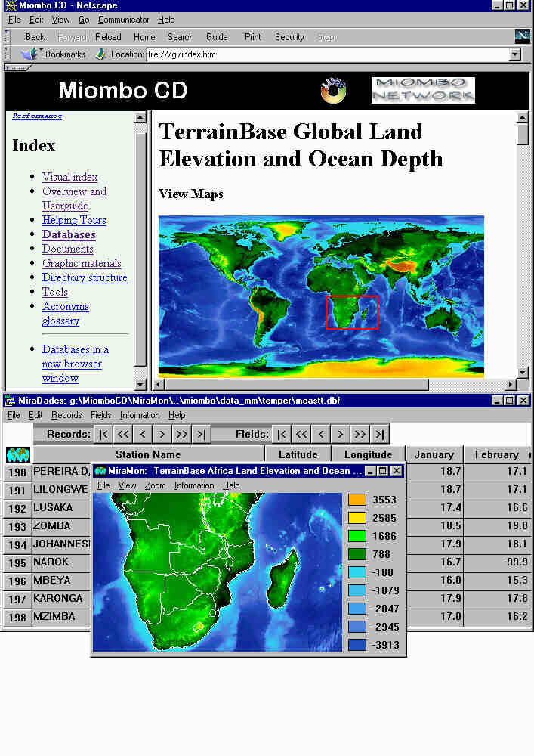Click the page proxy icon beside Location
The height and width of the screenshot is (756, 534).
(x=100, y=54)
